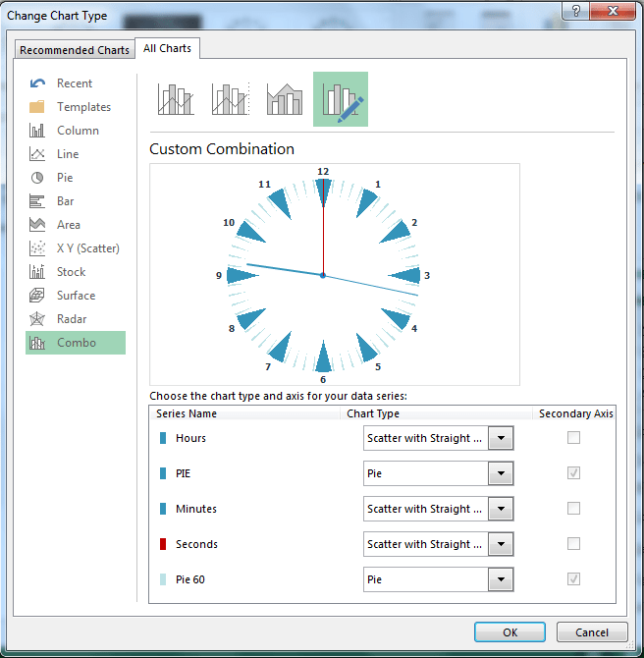The height and width of the screenshot is (658, 644).
Task: Switch to the All Charts tab
Action: (x=167, y=48)
